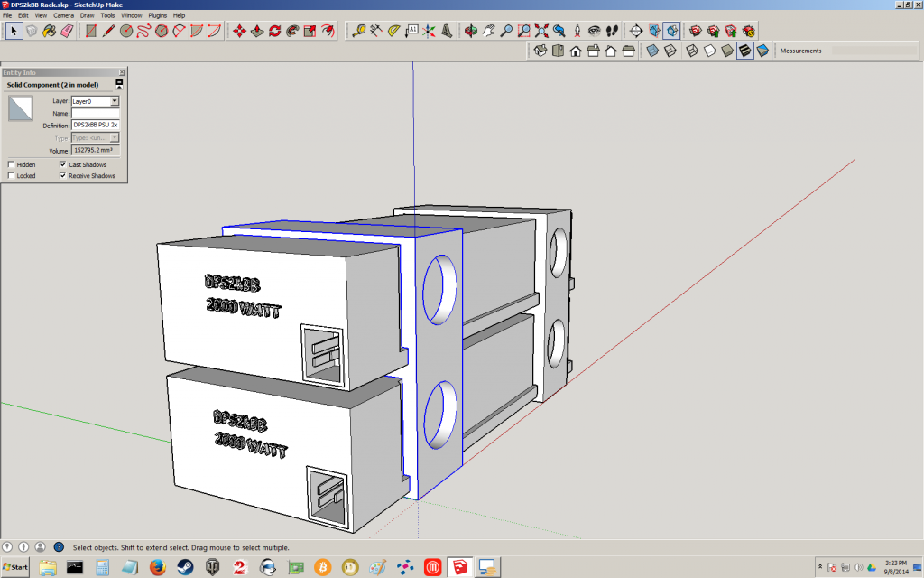This screenshot has width=924, height=578.
Task: Open the Plugins menu
Action: pos(158,15)
